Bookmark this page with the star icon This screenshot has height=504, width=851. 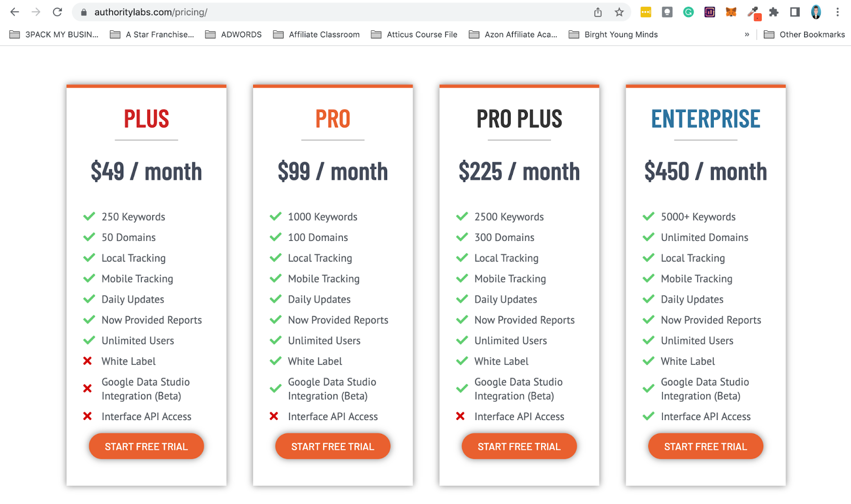[x=619, y=12]
